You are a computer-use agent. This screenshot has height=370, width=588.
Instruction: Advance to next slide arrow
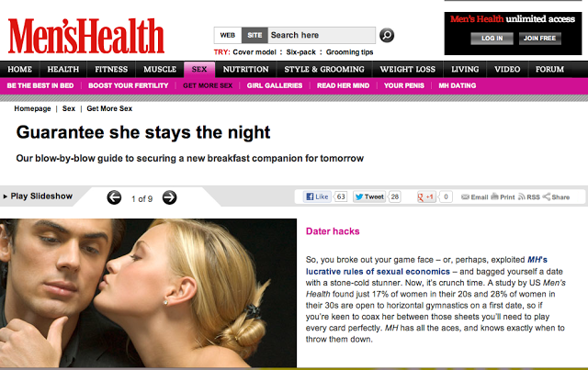(x=169, y=197)
